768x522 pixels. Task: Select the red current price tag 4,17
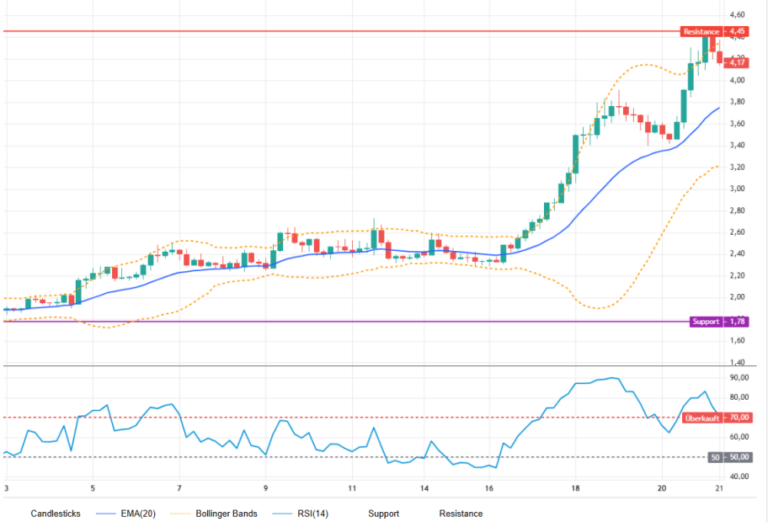coord(736,63)
